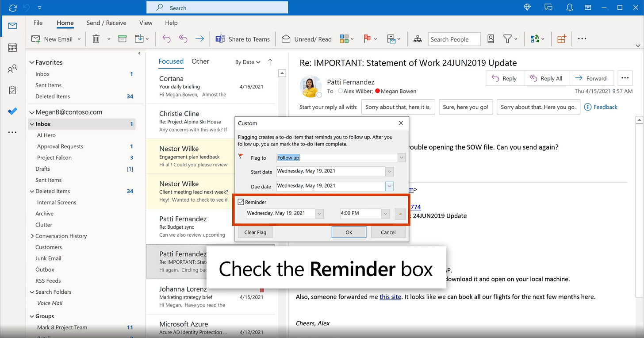Click Forward button in reading pane

(592, 78)
